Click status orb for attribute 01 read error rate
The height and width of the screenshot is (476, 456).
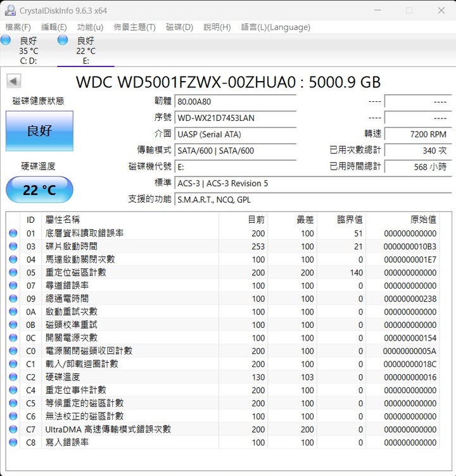pyautogui.click(x=13, y=234)
